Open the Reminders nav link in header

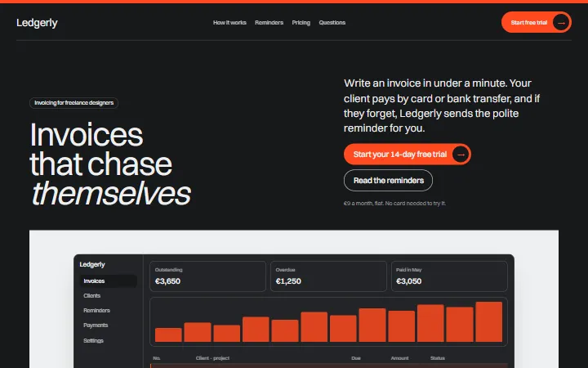click(x=269, y=23)
